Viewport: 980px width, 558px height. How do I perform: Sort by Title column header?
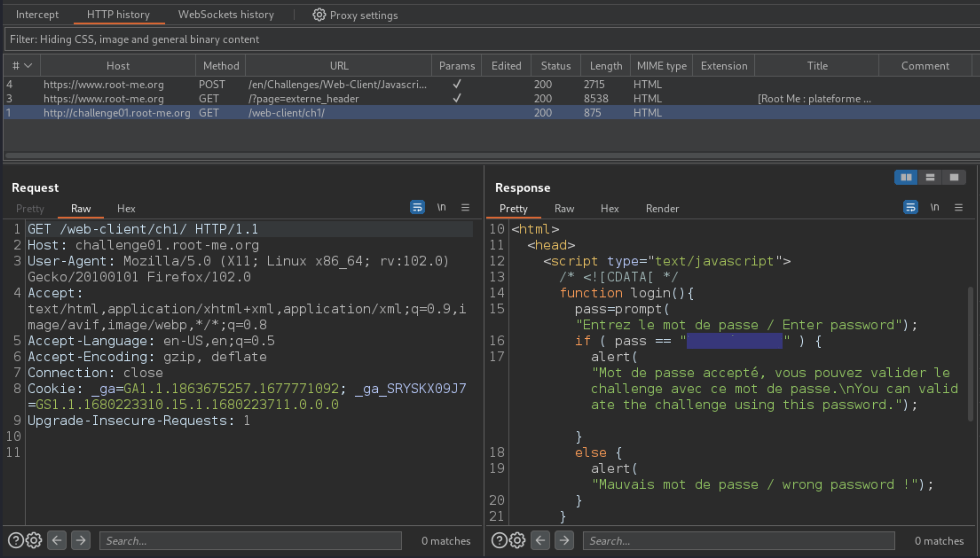817,66
